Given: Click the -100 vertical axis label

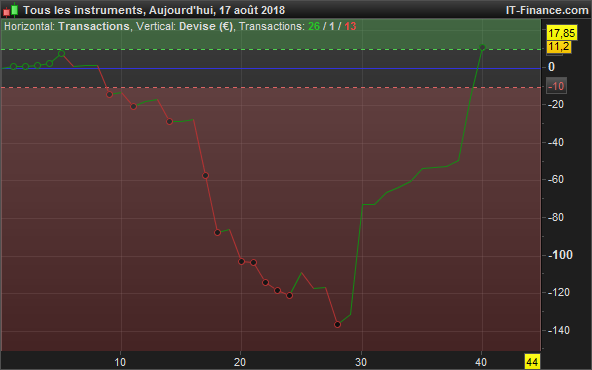Looking at the screenshot, I should [x=560, y=255].
